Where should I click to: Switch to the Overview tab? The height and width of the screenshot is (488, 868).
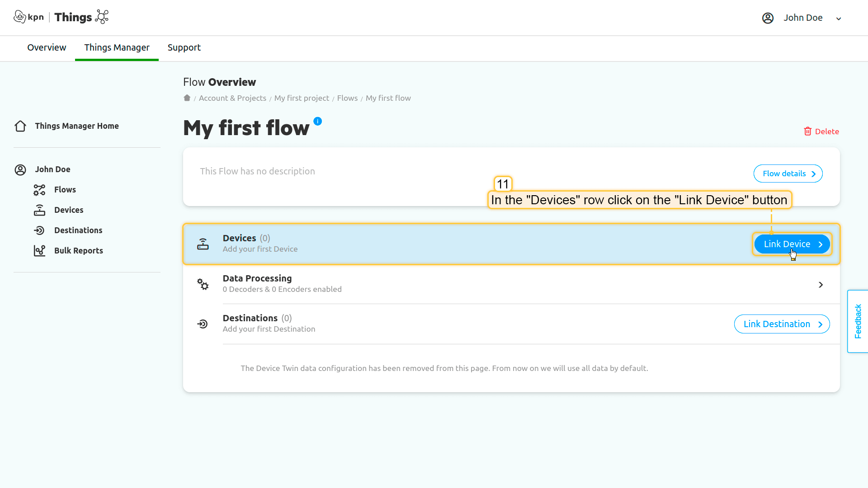[x=47, y=47]
